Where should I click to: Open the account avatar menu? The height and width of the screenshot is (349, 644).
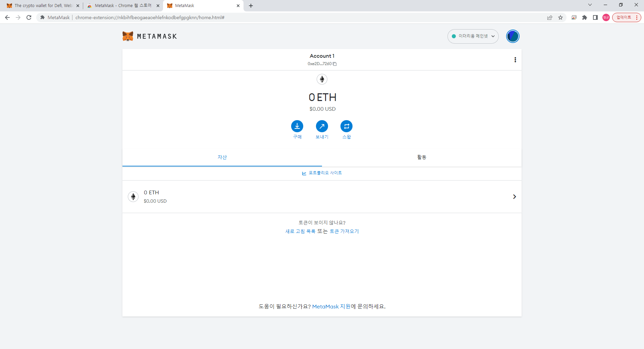(x=513, y=36)
